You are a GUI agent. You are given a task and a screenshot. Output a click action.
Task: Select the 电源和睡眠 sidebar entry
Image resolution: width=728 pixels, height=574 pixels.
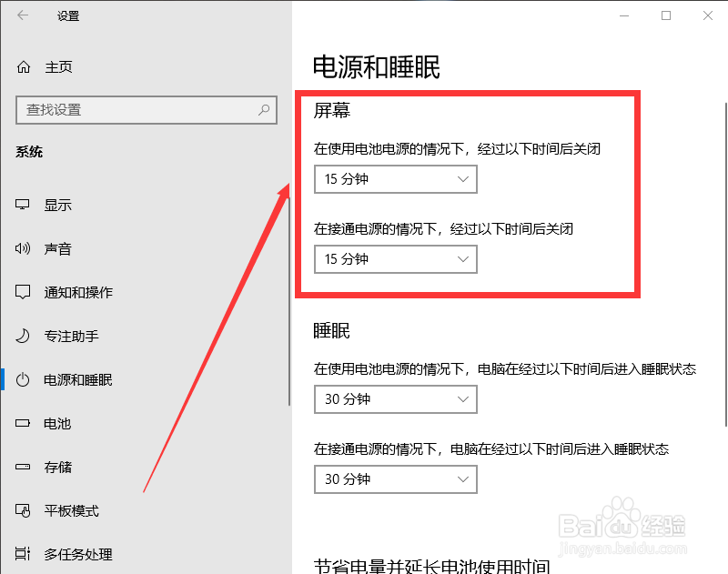tap(78, 379)
